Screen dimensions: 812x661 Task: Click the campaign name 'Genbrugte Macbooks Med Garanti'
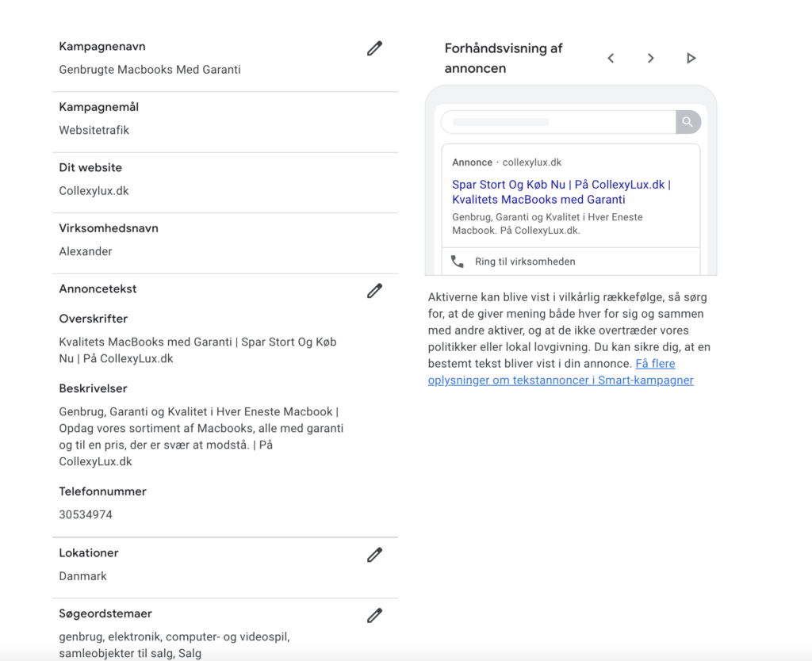(150, 70)
